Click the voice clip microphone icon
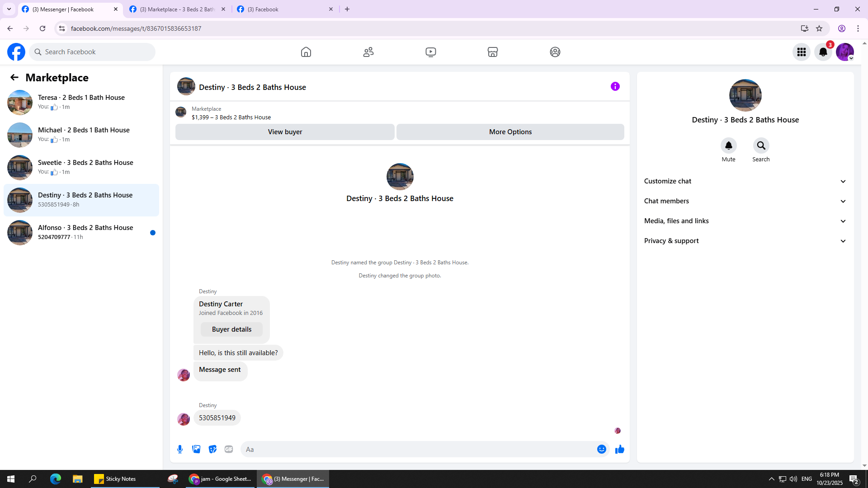The height and width of the screenshot is (488, 868). tap(180, 449)
